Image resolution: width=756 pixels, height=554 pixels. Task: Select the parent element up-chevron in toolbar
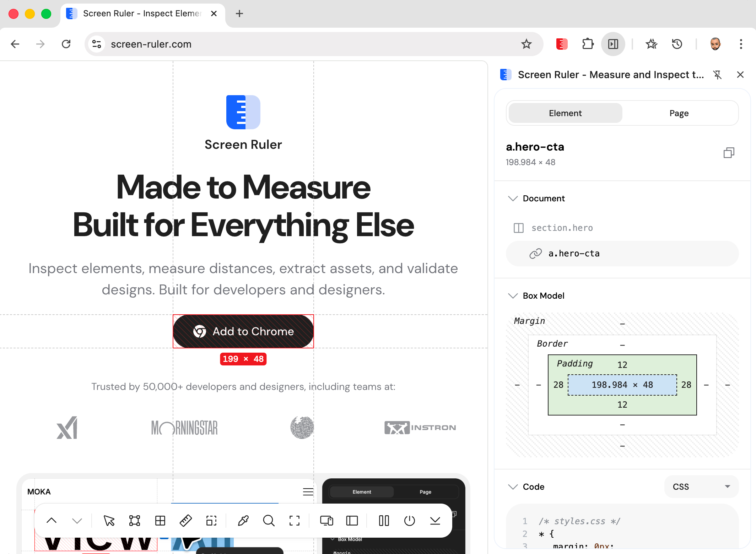click(x=52, y=521)
